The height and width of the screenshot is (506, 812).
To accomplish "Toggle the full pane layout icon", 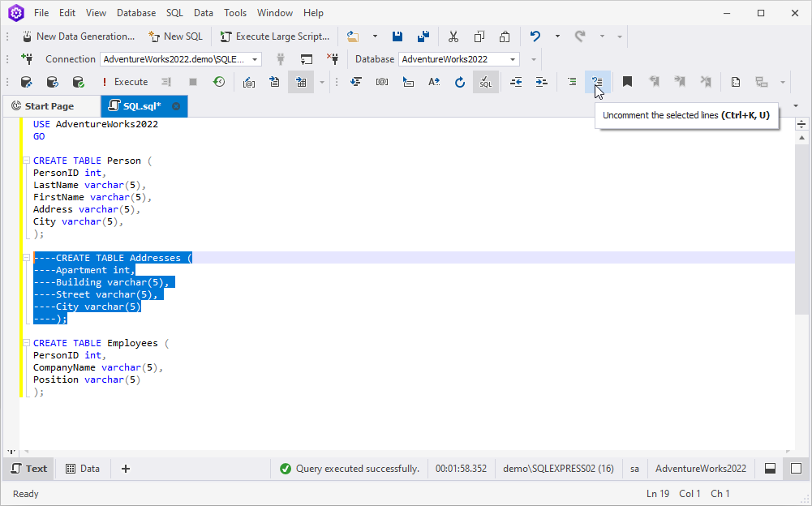I will pos(796,469).
